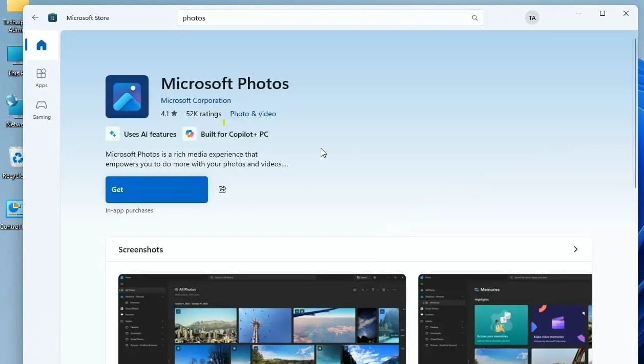Click the 4.1 star rating
The height and width of the screenshot is (364, 644).
point(169,114)
